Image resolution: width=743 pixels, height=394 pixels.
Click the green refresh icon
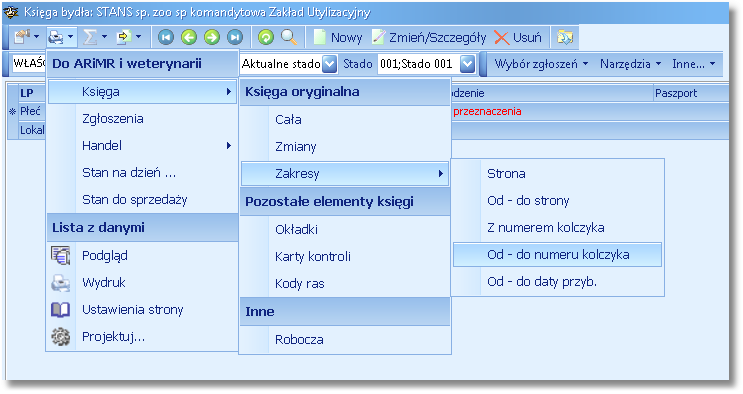click(x=266, y=37)
